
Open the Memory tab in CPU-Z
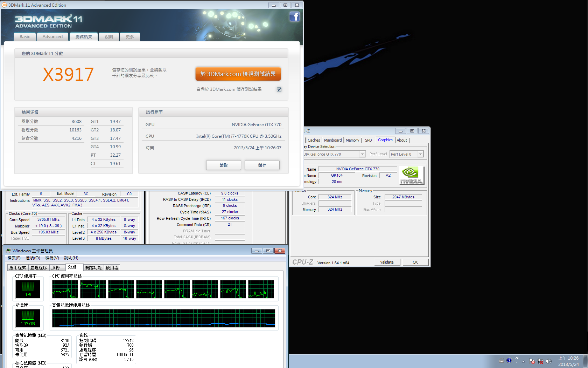(x=352, y=140)
